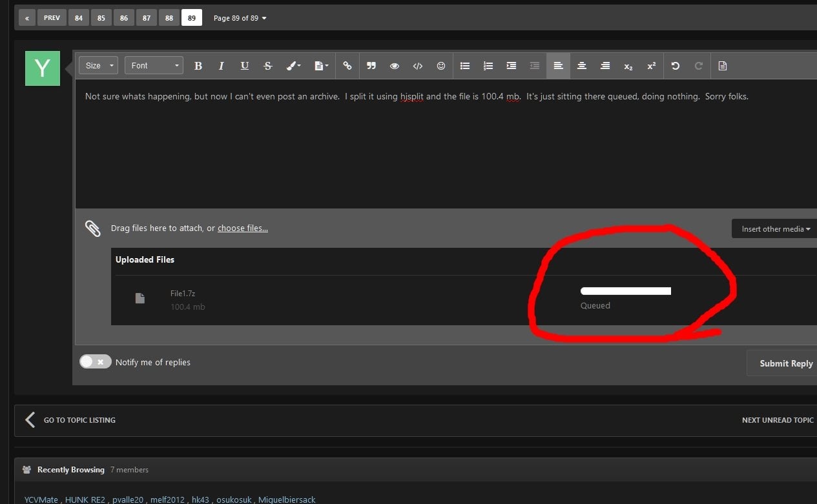
Task: Open the Insert other media dropdown
Action: coord(775,229)
